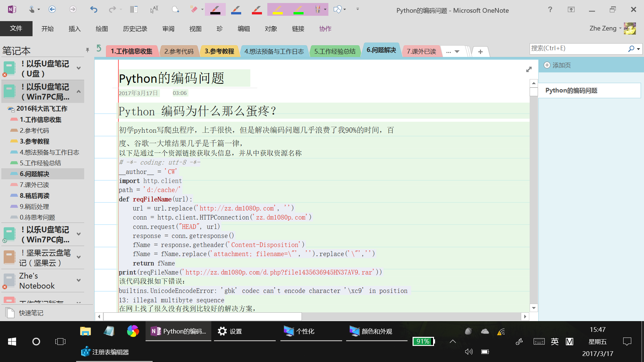Toggle the notebook pane pin
Image resolution: width=644 pixels, height=362 pixels.
tap(88, 50)
